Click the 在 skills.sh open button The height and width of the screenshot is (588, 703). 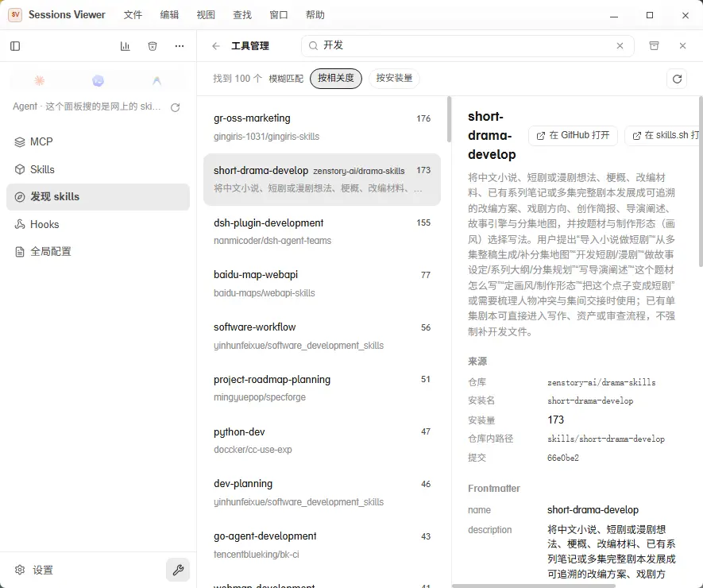(x=664, y=135)
